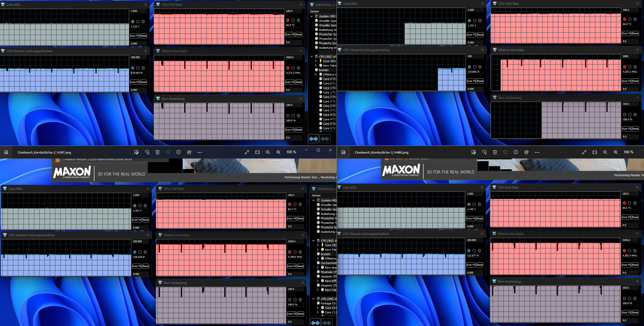Enter fullscreen in KomboStrike-3 viewer
The width and height of the screenshot is (644, 326).
tap(584, 152)
